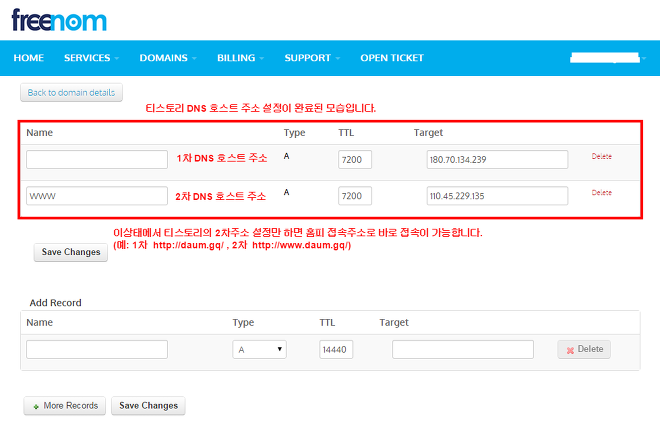Click Save Changes under existing records
Viewport: 660px width, 422px height.
[x=71, y=252]
